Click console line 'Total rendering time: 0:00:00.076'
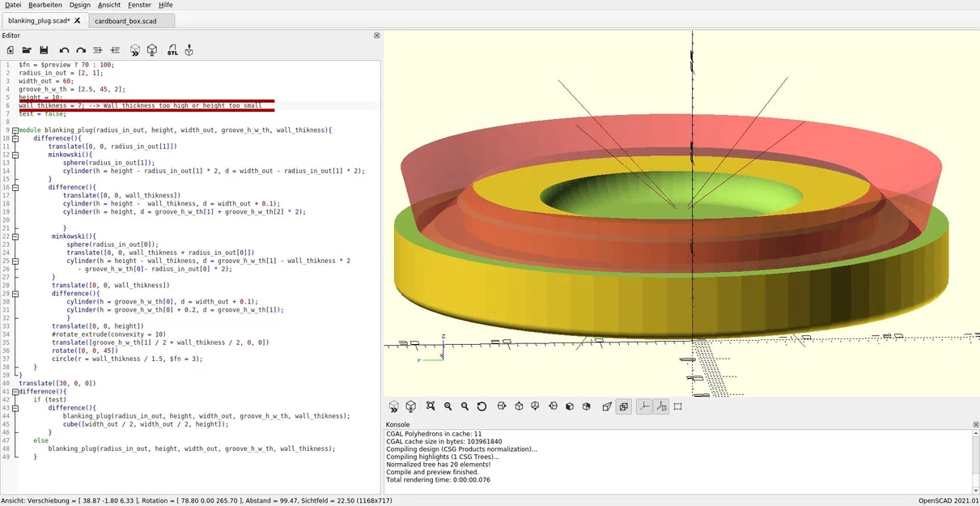This screenshot has height=506, width=980. coord(439,480)
